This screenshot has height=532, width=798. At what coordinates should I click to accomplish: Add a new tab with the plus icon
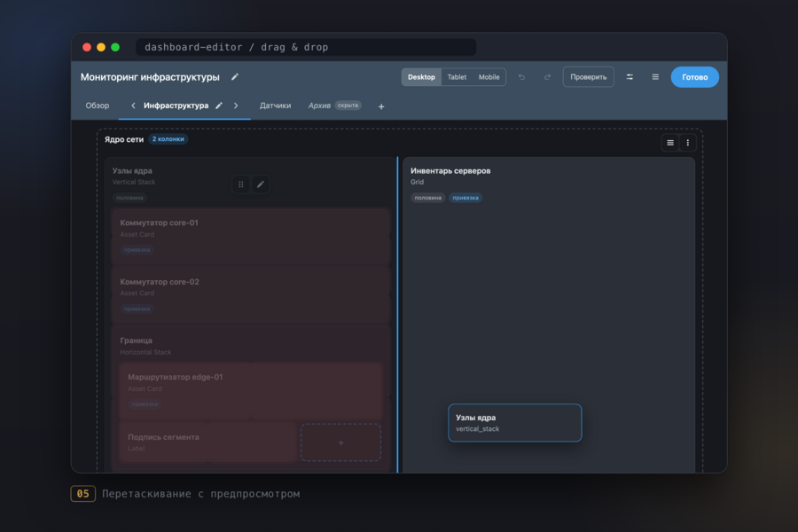tap(381, 106)
